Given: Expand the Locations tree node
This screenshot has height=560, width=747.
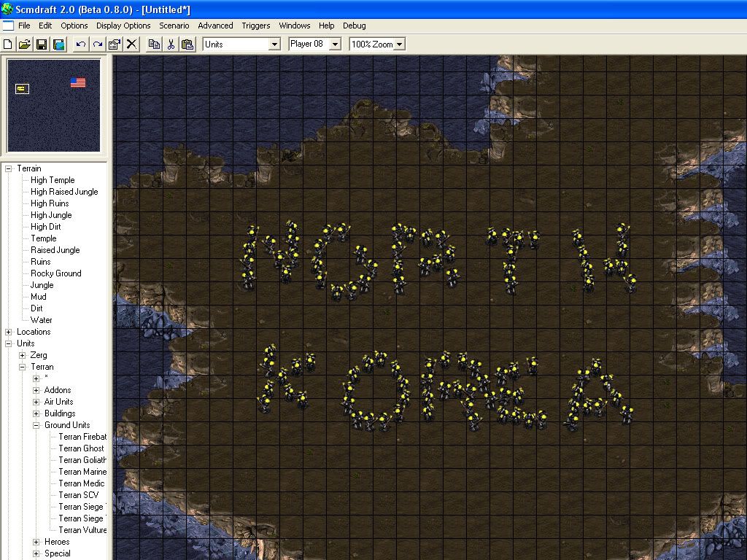Looking at the screenshot, I should (x=8, y=332).
